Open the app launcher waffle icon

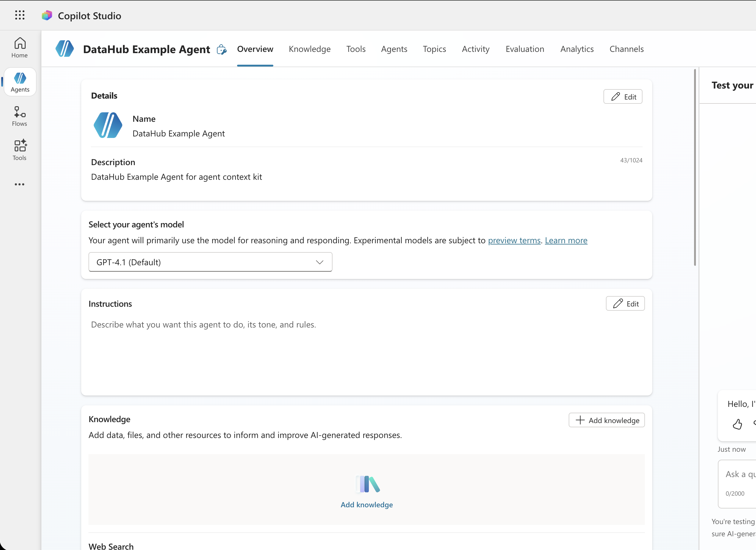[20, 15]
